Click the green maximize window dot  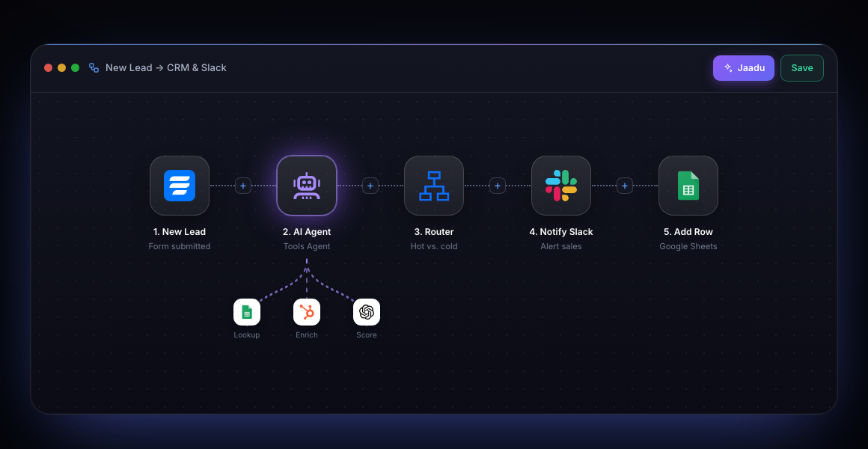(76, 68)
